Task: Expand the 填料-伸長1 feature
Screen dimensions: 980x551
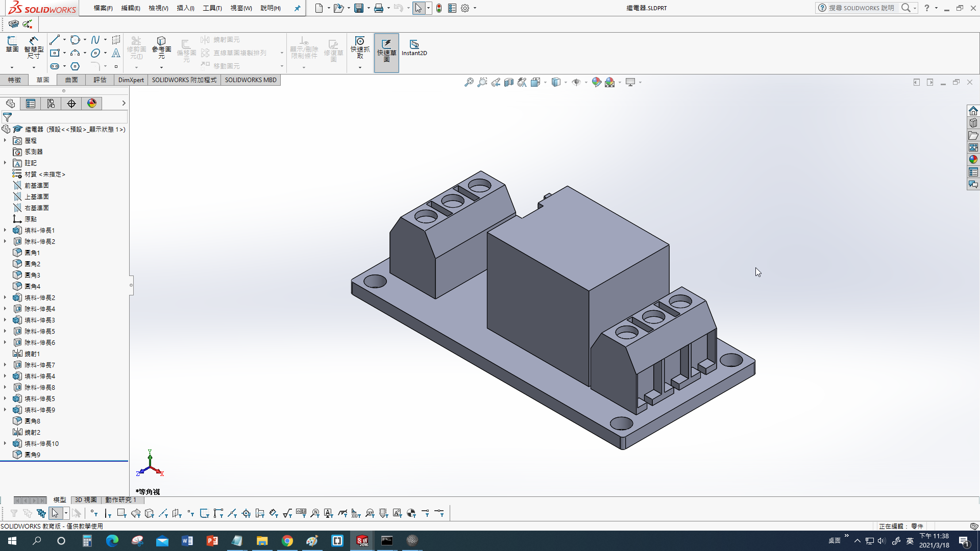Action: coord(5,230)
